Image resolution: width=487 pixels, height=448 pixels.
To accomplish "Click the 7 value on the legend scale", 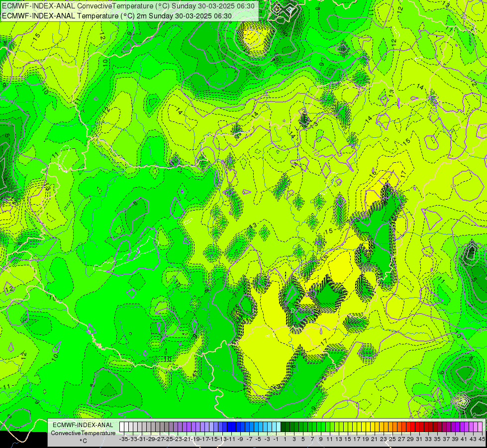I will click(x=312, y=439).
